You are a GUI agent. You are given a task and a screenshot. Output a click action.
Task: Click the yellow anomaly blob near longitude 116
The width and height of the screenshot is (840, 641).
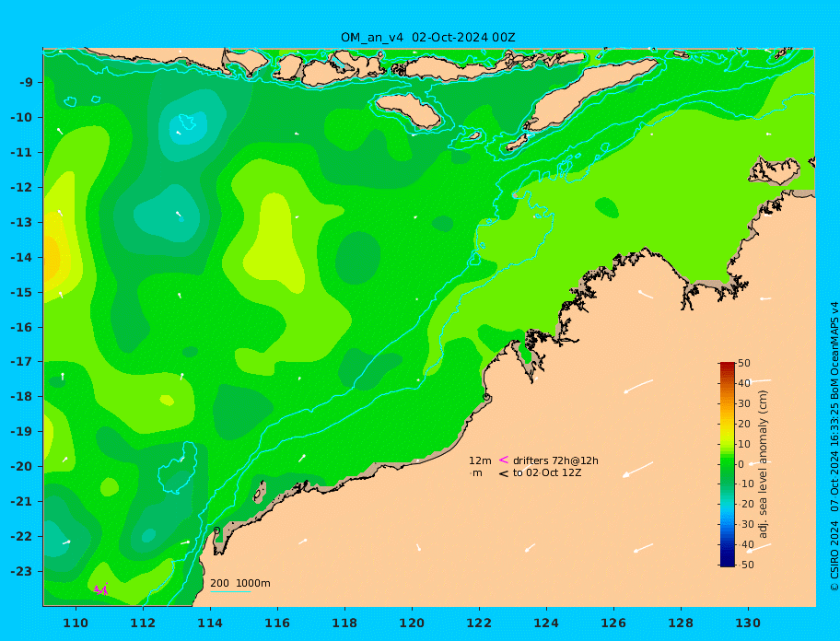coord(274,242)
